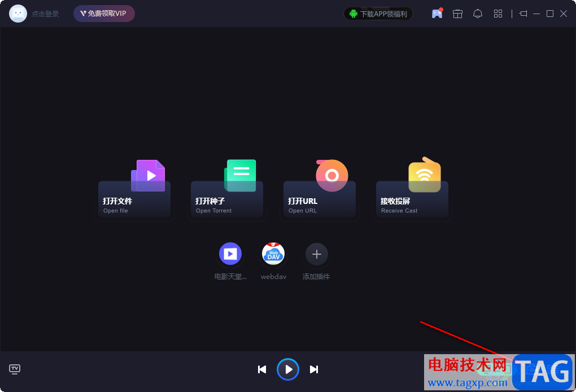
Task: Click the 添加插件 plus icon
Action: click(317, 254)
